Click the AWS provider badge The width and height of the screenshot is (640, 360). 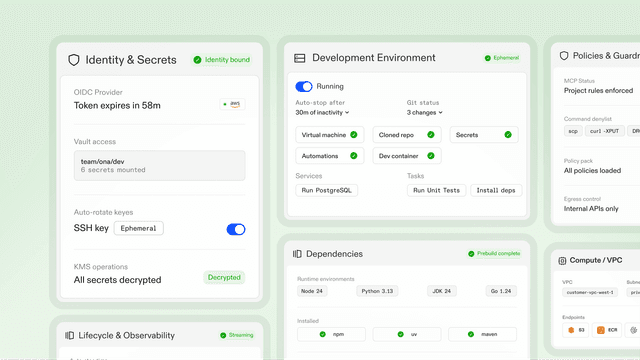click(x=232, y=104)
